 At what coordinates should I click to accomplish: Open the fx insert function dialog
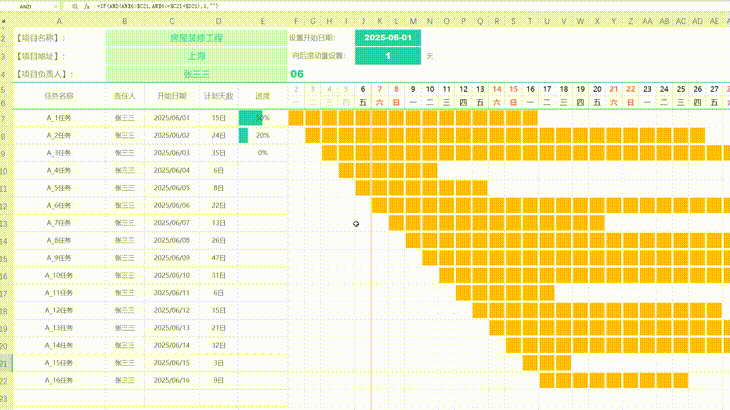point(87,7)
